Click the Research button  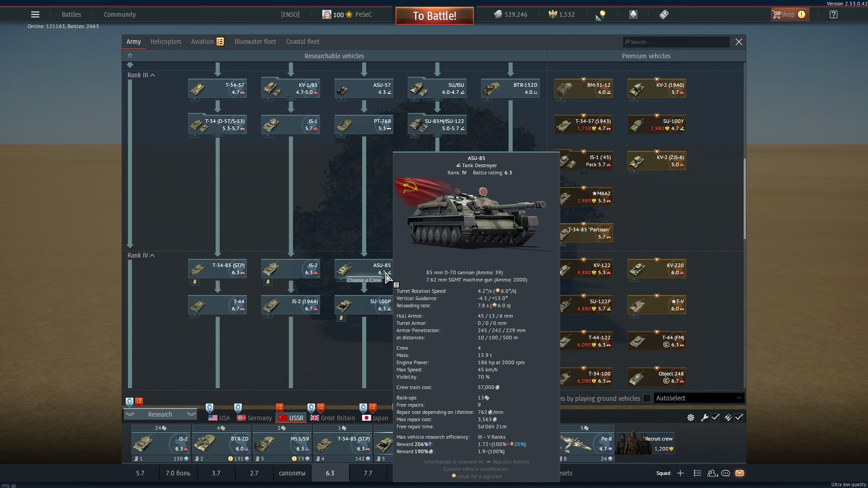pos(160,414)
